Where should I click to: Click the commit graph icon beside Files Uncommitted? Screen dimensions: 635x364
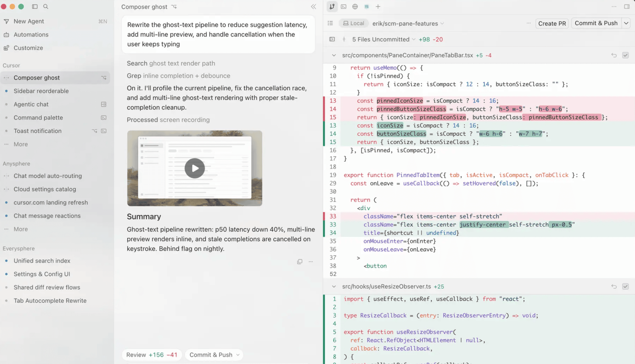344,39
